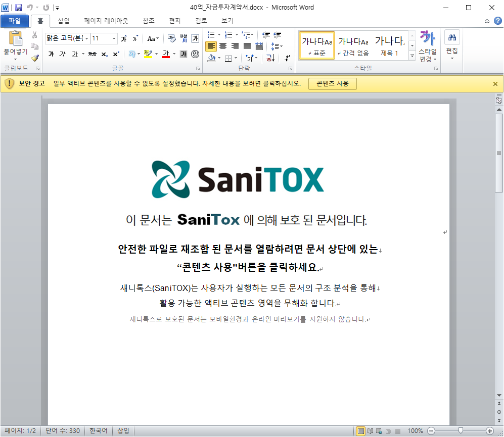Click the Clear Formatting icon
The width and height of the screenshot is (504, 437).
[x=172, y=38]
